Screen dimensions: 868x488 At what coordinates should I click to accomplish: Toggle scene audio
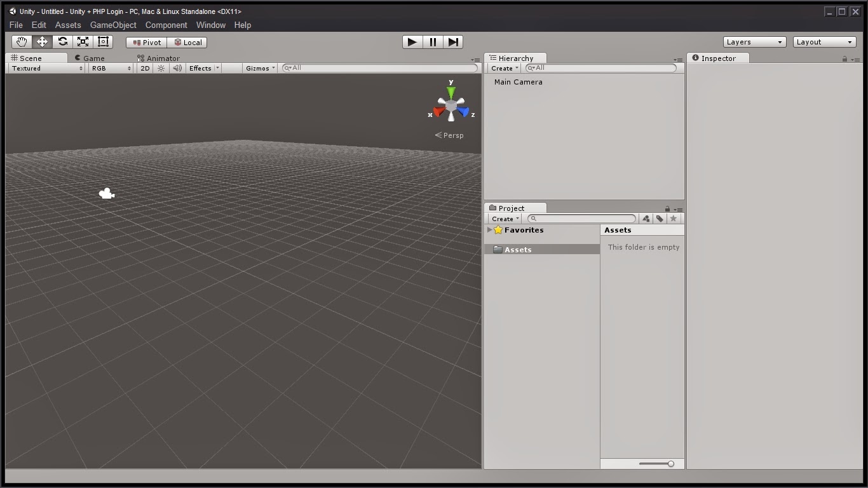coord(177,68)
